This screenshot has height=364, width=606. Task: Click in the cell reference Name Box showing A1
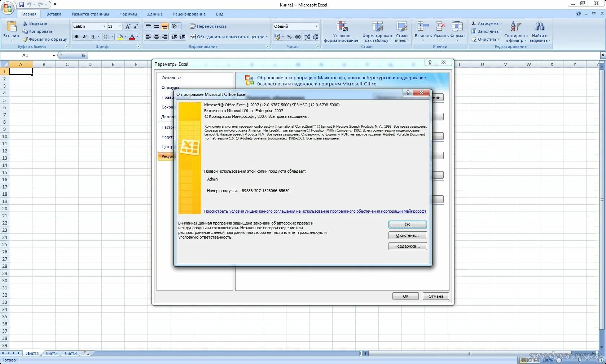[25, 55]
